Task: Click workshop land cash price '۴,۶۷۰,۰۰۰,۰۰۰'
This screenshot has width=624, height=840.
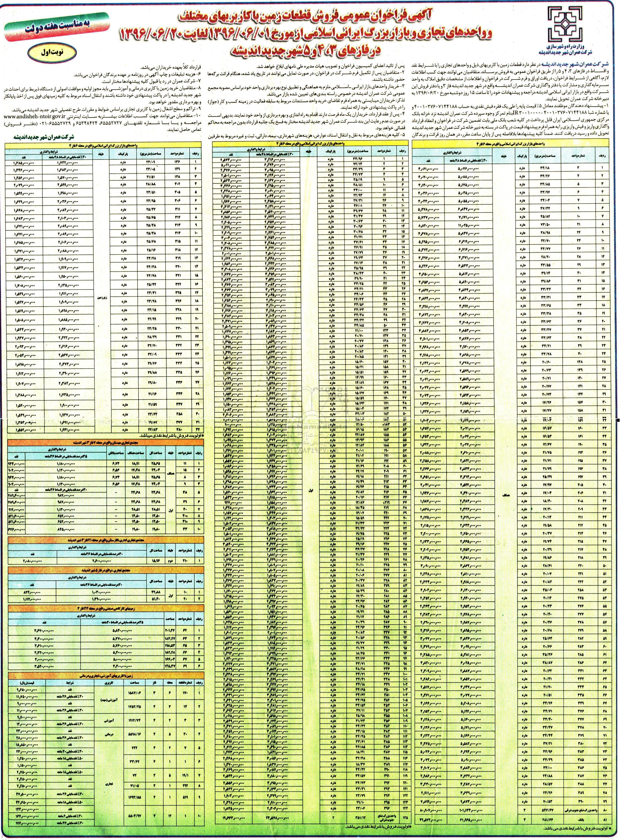Action: point(44,630)
